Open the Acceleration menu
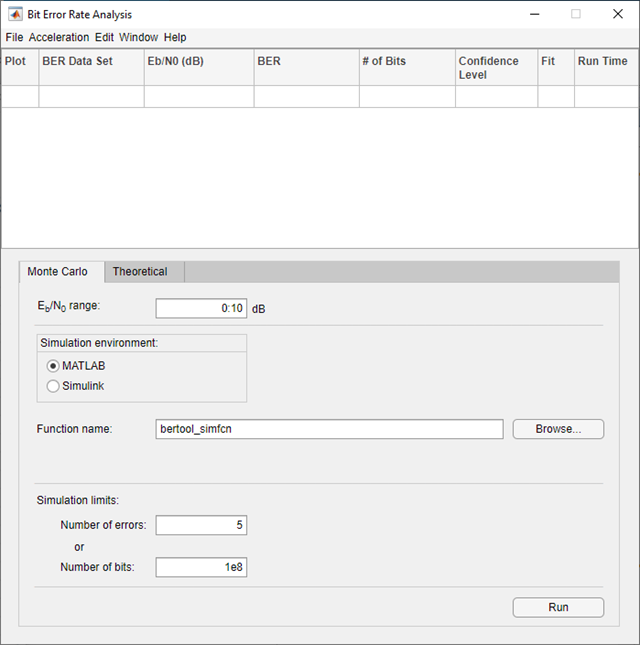This screenshot has width=640, height=645. 59,37
